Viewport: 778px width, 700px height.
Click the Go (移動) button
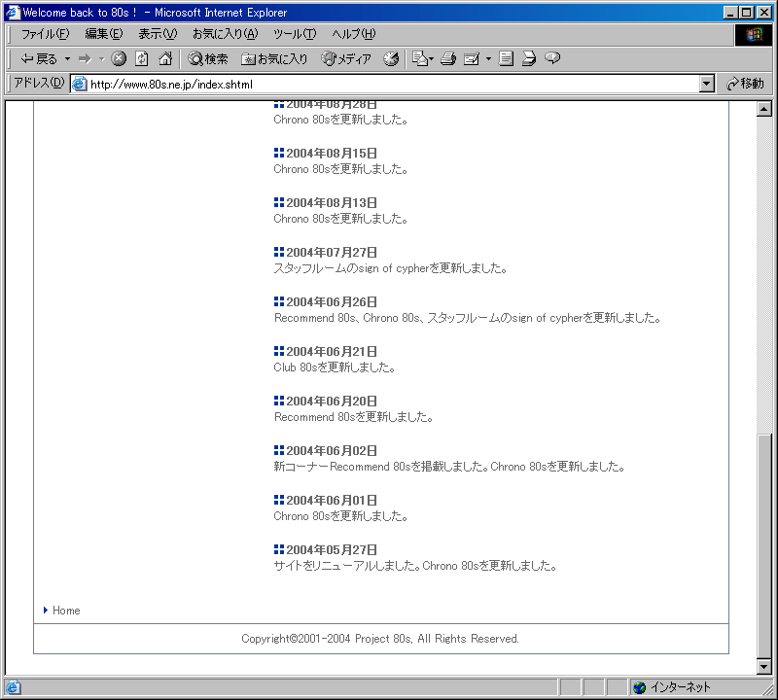pos(745,84)
